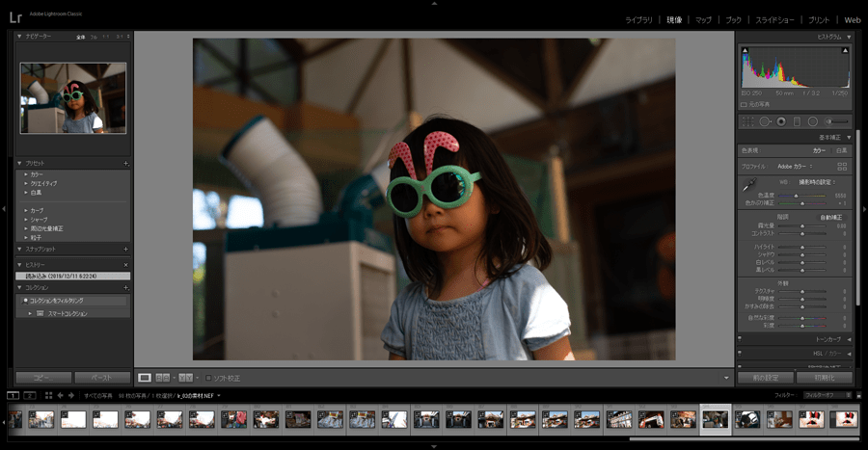
Task: Expand the トーンカーブ panel
Action: tap(827, 339)
